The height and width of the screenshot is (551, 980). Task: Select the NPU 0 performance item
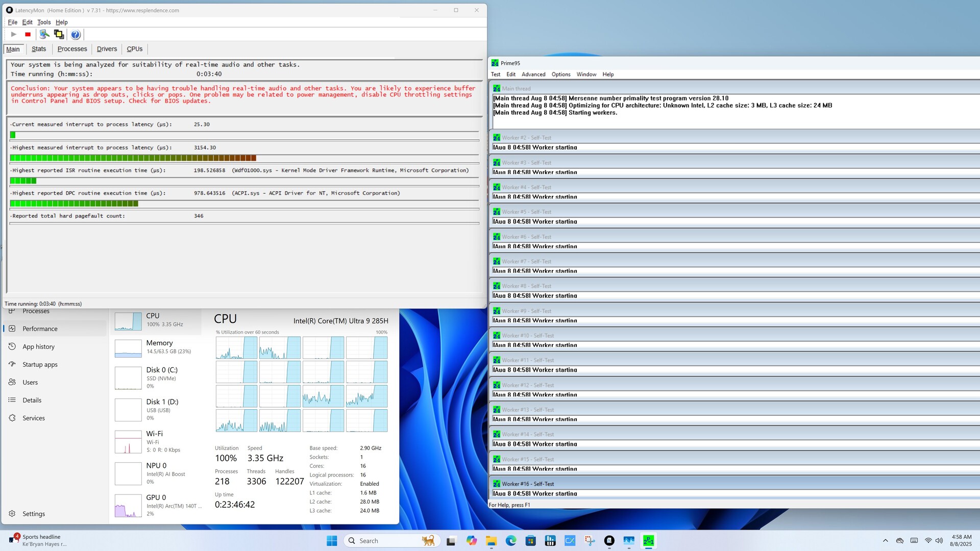pos(156,473)
